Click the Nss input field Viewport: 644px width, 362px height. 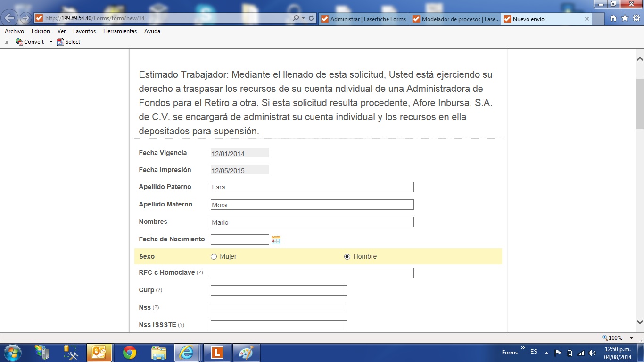pyautogui.click(x=279, y=308)
